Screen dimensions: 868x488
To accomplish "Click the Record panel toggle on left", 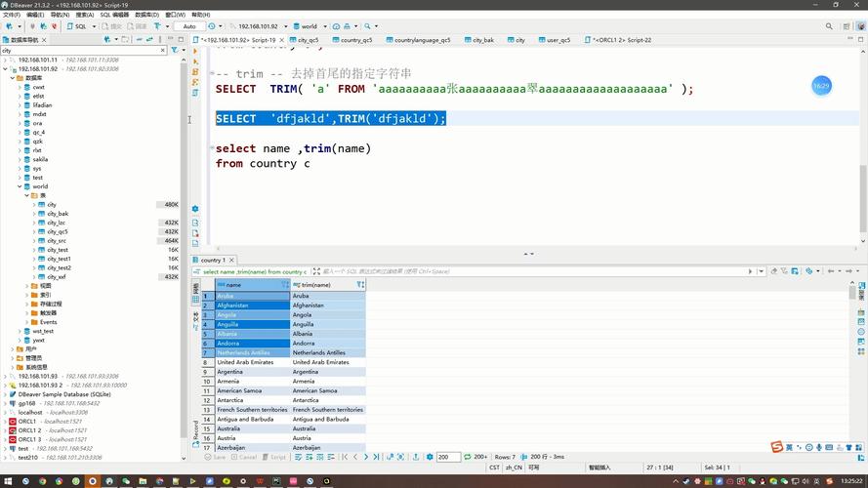I will [x=195, y=428].
